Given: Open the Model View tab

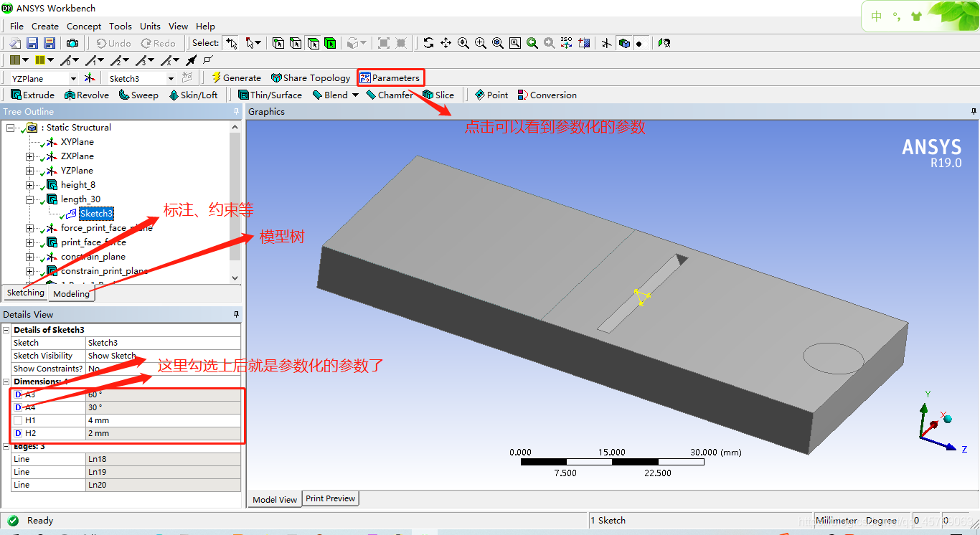Looking at the screenshot, I should pos(275,499).
